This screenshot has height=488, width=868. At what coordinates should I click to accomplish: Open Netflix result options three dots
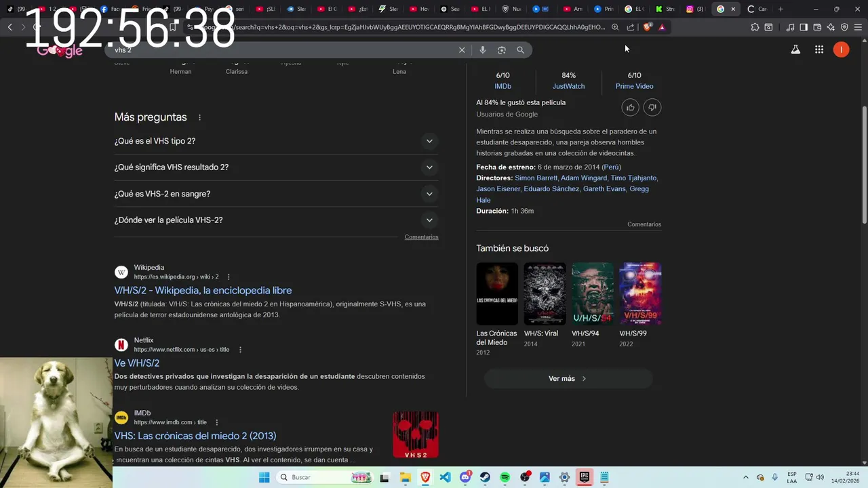coord(240,350)
